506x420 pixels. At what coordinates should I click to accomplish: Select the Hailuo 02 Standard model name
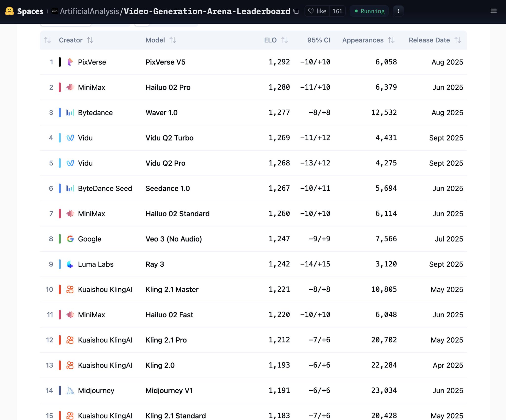click(177, 214)
